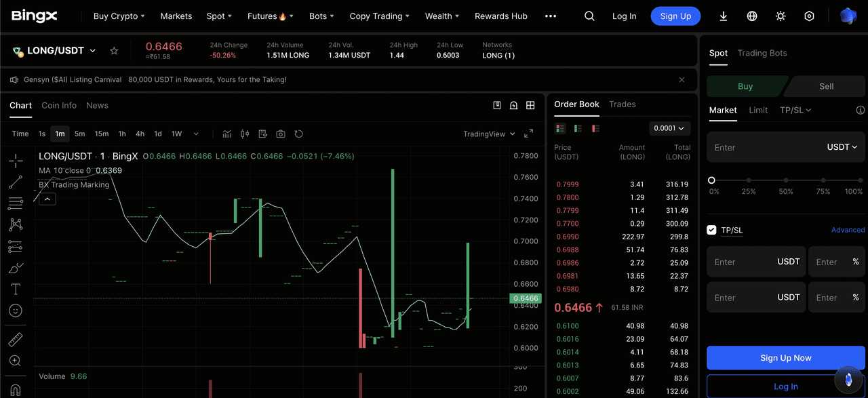Expand the LONG/USDT pair selector
Viewport: 868px width, 398px height.
click(x=54, y=51)
